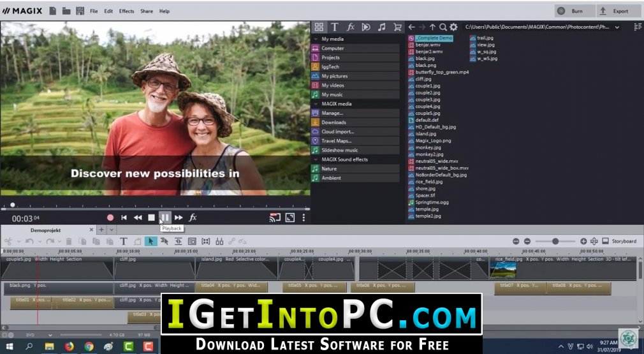Open the title editor T tool
This screenshot has width=644, height=354.
[123, 242]
